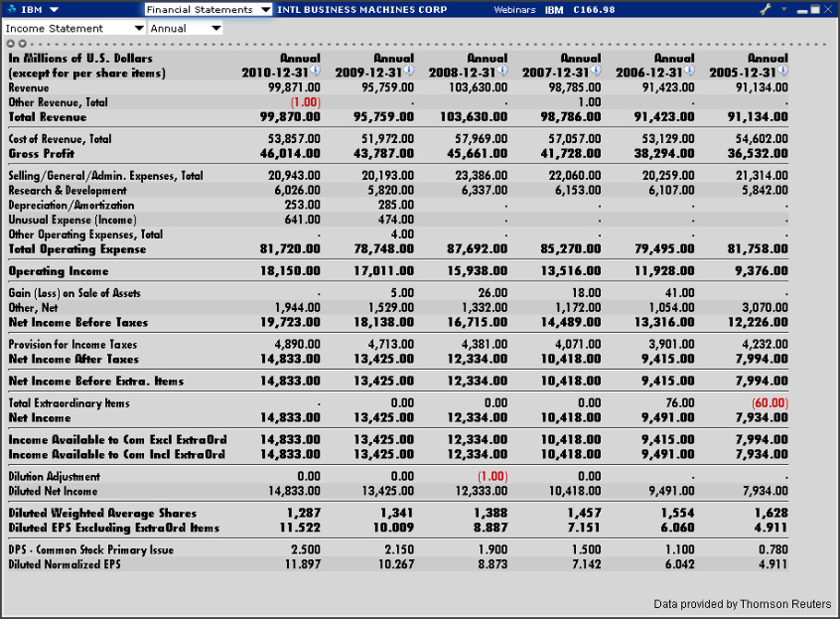The image size is (840, 619).
Task: Click 2009 Gross Profit value 43,787.00
Action: point(384,154)
